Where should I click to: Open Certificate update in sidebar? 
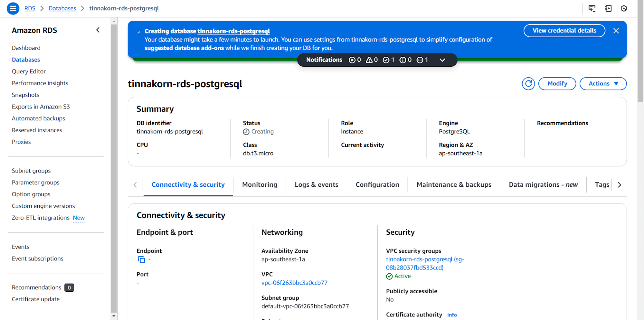point(36,299)
